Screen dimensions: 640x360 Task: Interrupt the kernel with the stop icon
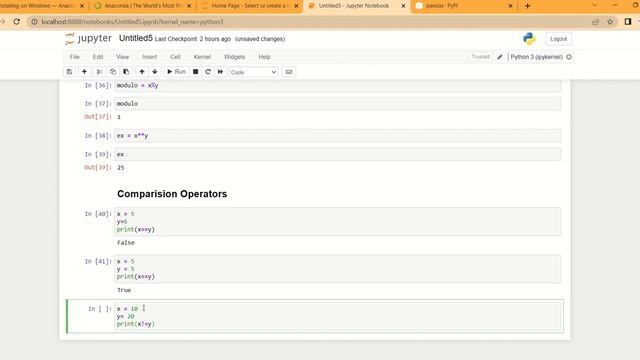(196, 72)
